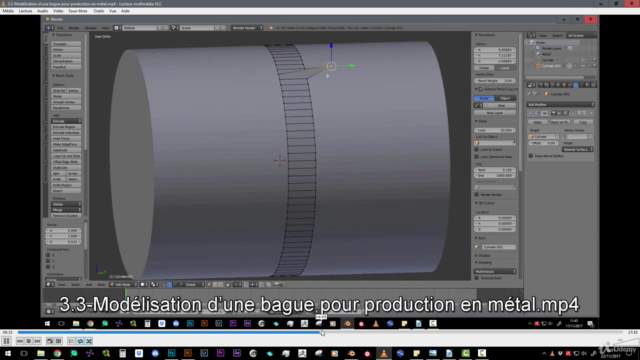Click the Remove Doubles button

tap(66, 216)
